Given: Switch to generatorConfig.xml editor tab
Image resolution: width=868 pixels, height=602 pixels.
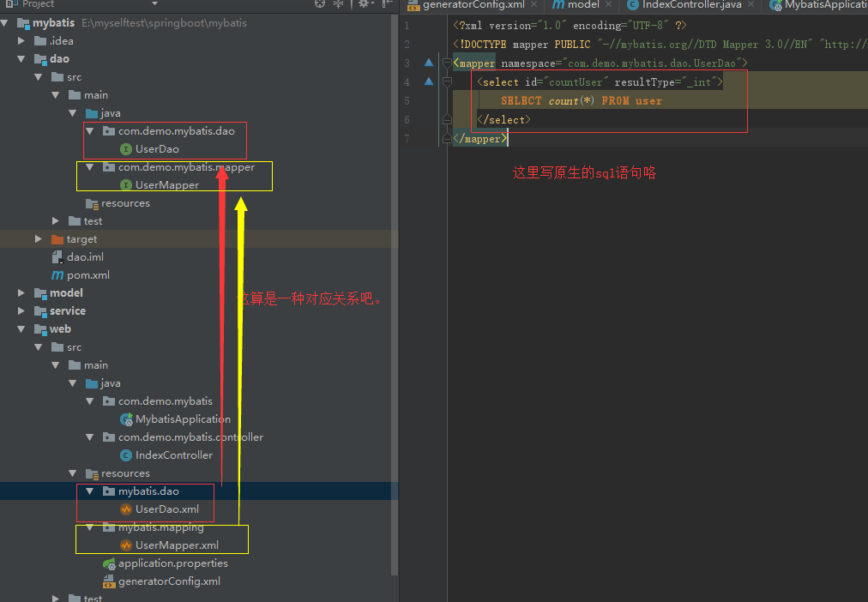Looking at the screenshot, I should [x=473, y=5].
